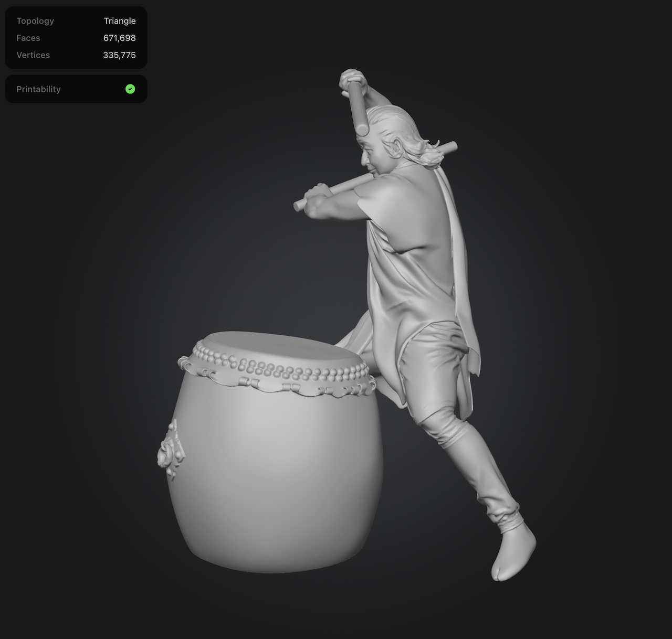
Task: Click the Triangle topology value
Action: click(x=120, y=21)
